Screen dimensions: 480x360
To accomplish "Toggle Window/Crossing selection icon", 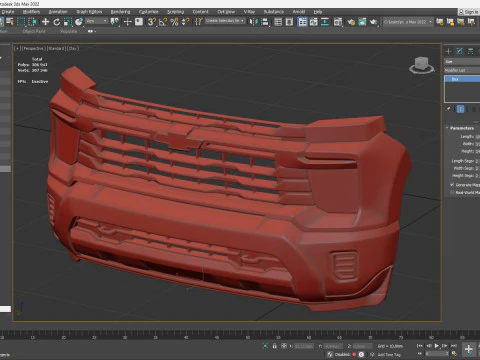I will (32, 22).
